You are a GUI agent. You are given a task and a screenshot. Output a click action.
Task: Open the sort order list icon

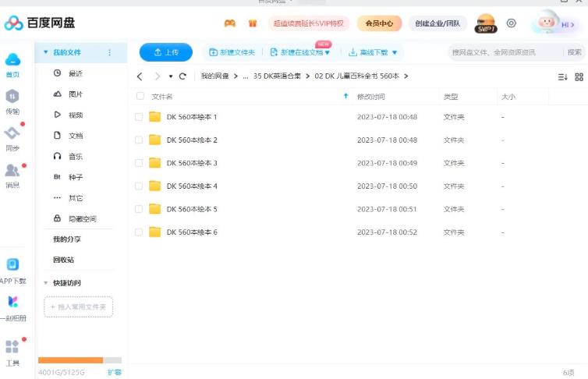coord(562,77)
